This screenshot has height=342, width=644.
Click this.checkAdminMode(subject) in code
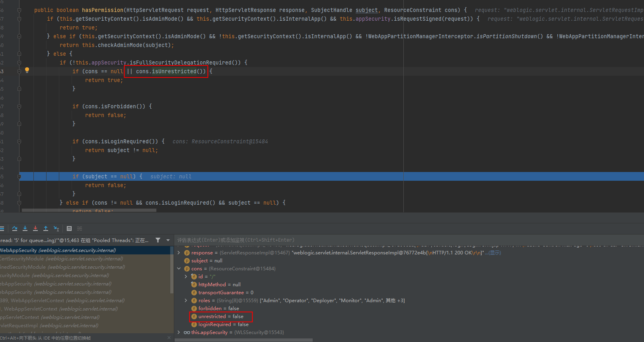coord(126,45)
